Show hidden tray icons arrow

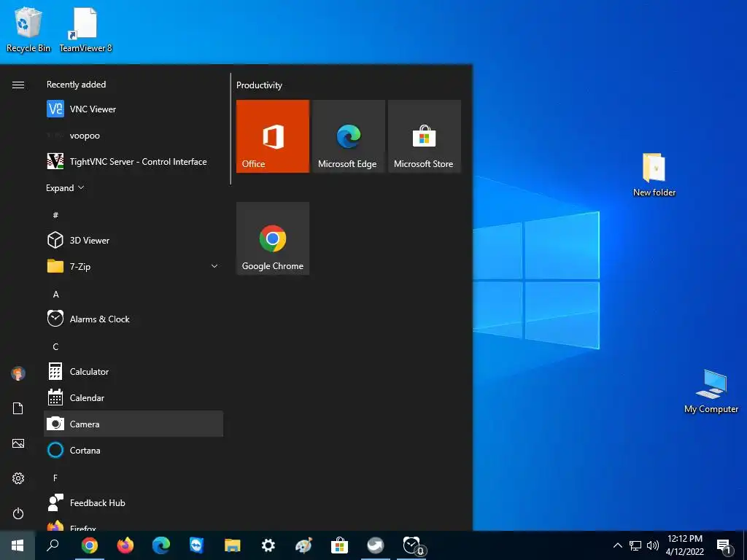617,545
